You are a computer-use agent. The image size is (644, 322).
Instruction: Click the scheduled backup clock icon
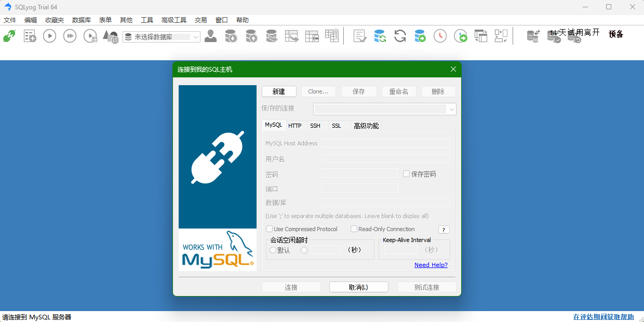click(440, 36)
